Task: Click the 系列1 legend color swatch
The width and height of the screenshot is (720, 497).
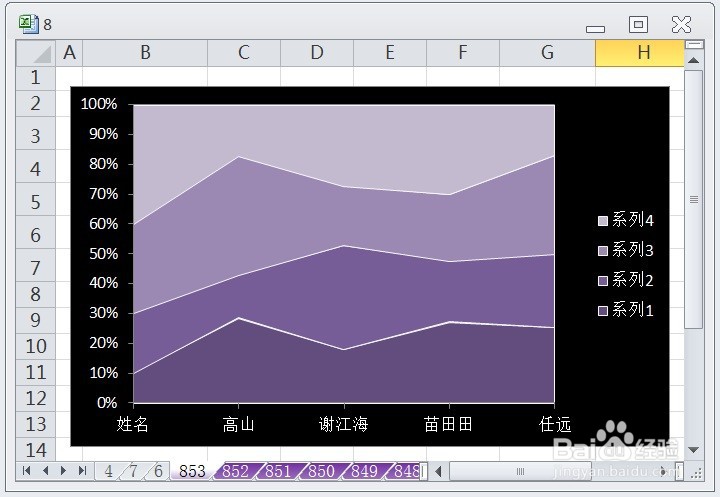Action: click(603, 311)
